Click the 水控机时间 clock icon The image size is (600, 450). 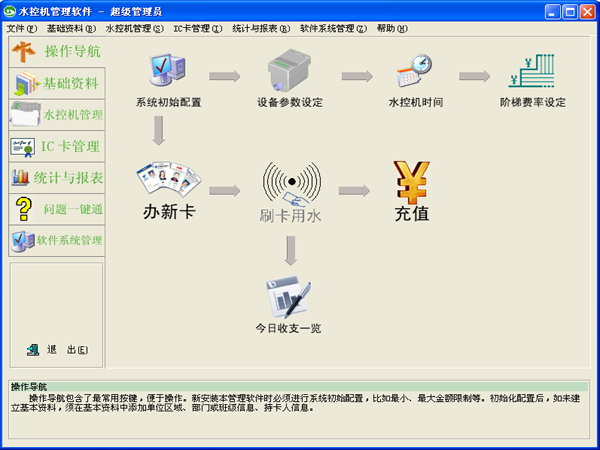pos(414,72)
